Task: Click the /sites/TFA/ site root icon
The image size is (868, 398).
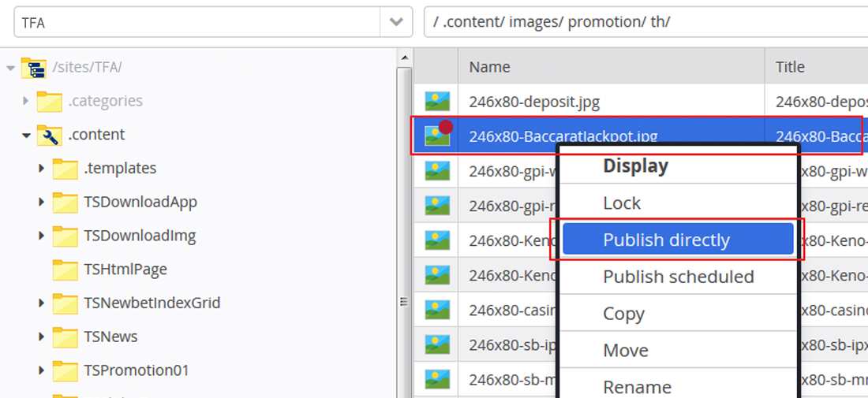Action: 33,68
